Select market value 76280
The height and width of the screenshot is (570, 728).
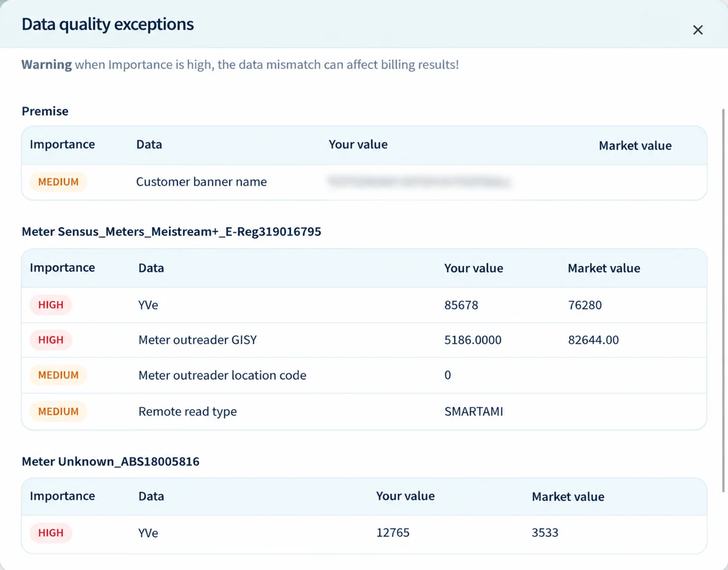[x=585, y=305]
